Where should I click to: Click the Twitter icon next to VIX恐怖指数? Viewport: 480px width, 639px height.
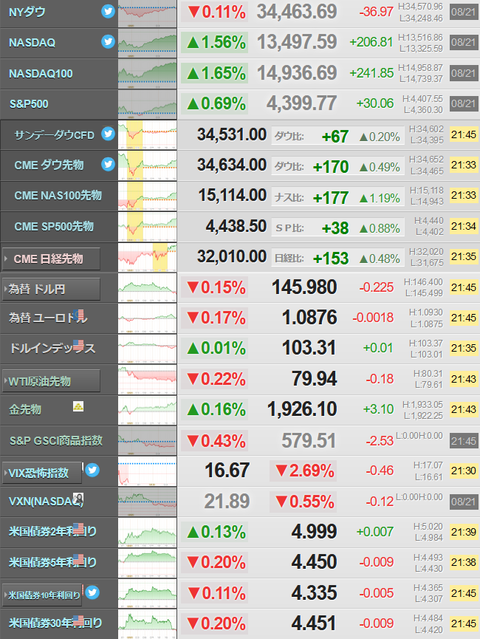pos(92,470)
